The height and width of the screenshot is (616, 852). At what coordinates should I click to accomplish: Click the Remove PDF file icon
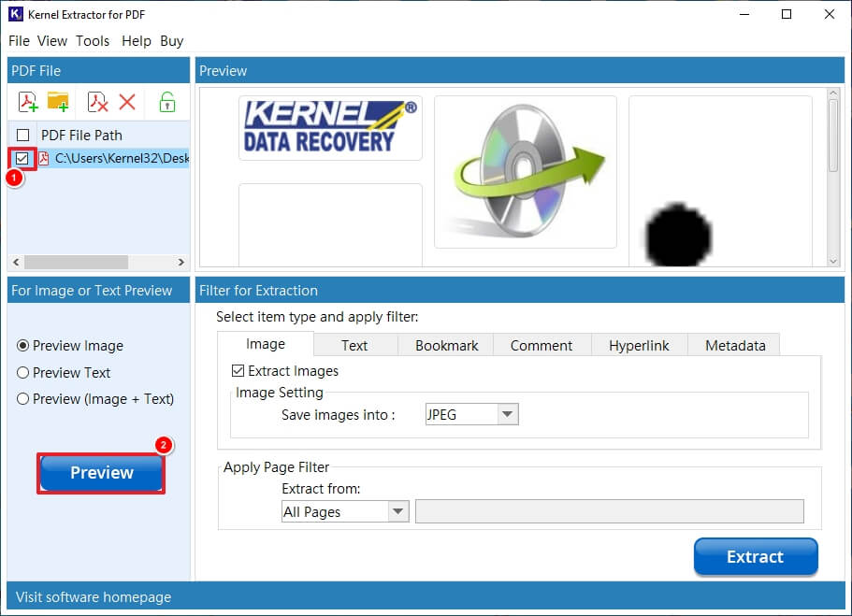pyautogui.click(x=98, y=102)
